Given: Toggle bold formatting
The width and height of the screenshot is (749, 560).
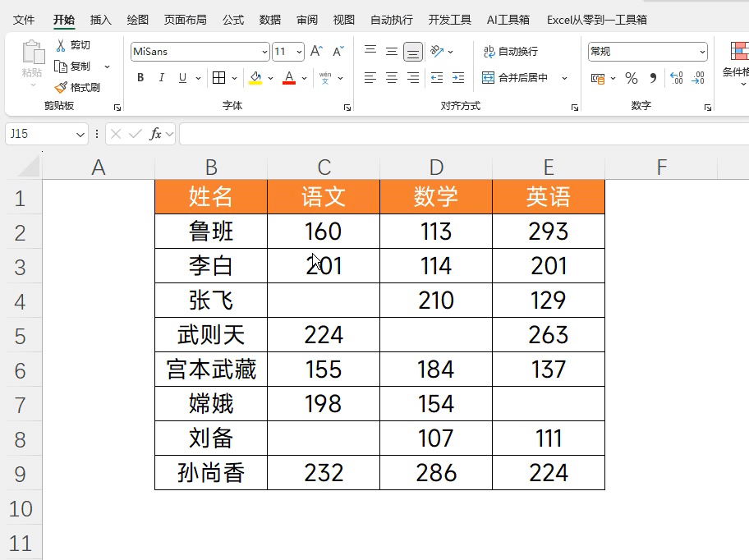Looking at the screenshot, I should click(140, 78).
